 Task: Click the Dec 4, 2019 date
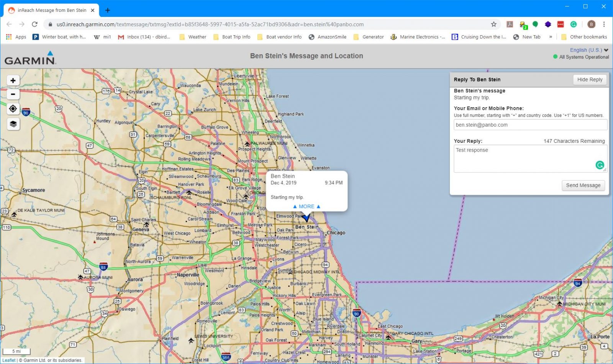tap(284, 183)
